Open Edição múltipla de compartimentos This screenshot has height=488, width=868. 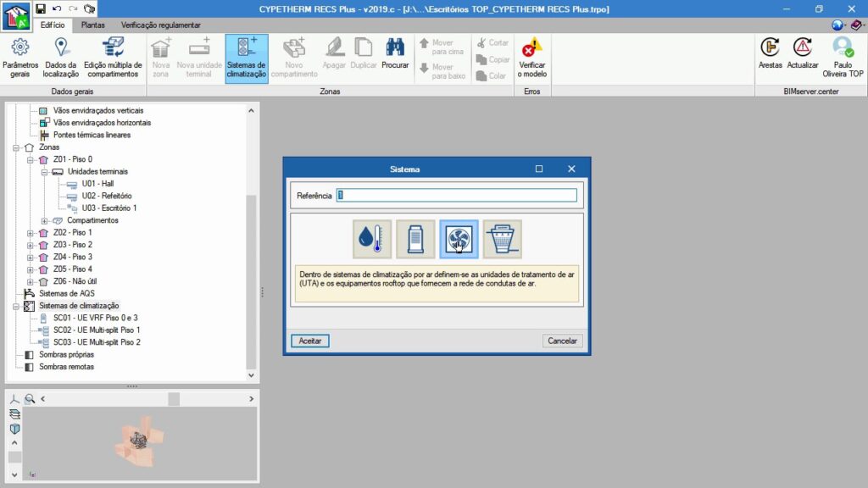pyautogui.click(x=112, y=58)
